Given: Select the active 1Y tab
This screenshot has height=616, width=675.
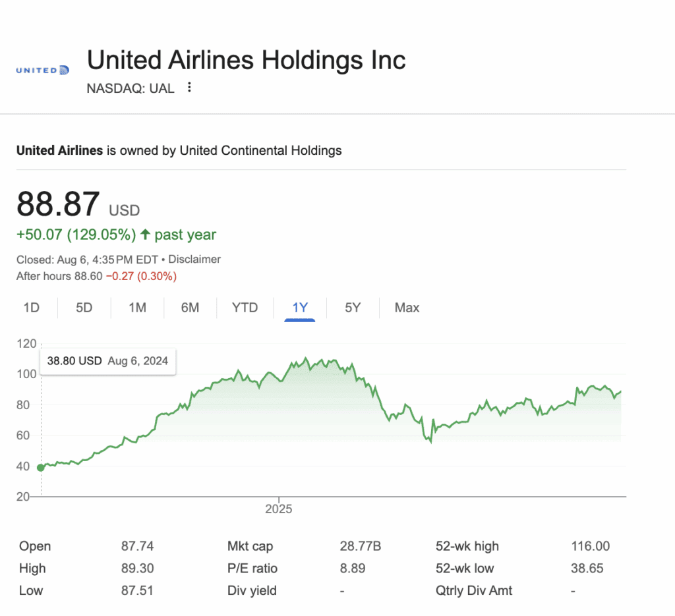Looking at the screenshot, I should 300,308.
